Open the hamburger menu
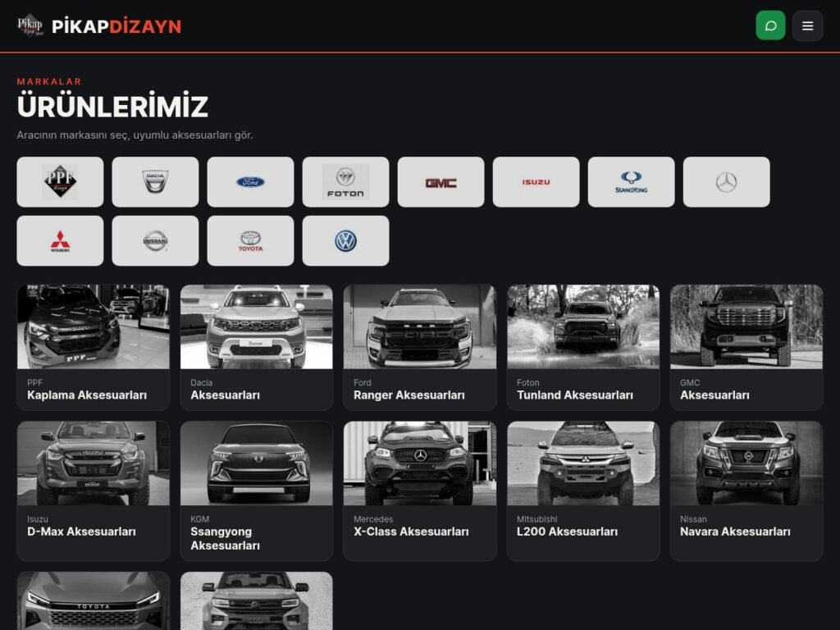 pos(807,25)
